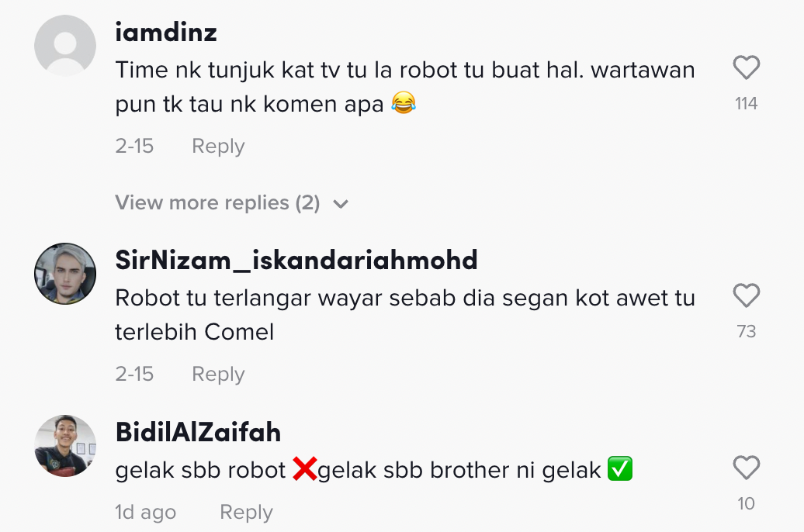Open the SirNizam_iskandariahmohd username link

click(x=296, y=261)
